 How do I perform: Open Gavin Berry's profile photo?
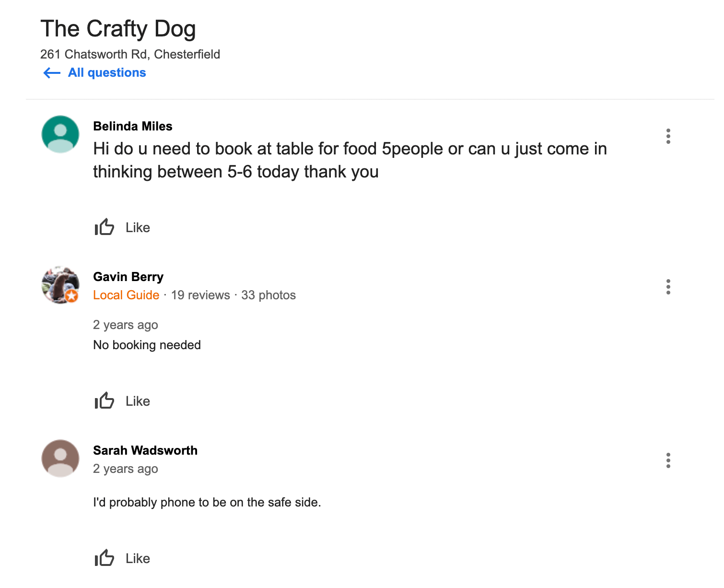coord(60,285)
